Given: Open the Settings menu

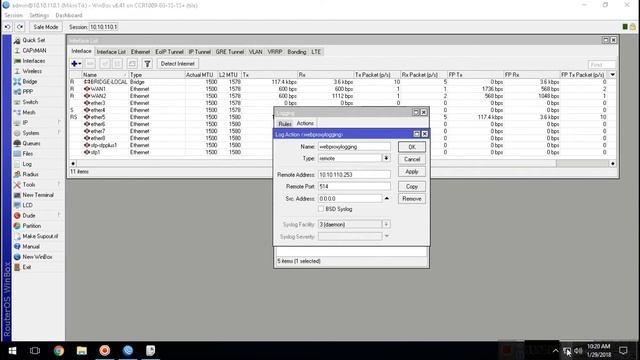Looking at the screenshot, I should pos(39,16).
